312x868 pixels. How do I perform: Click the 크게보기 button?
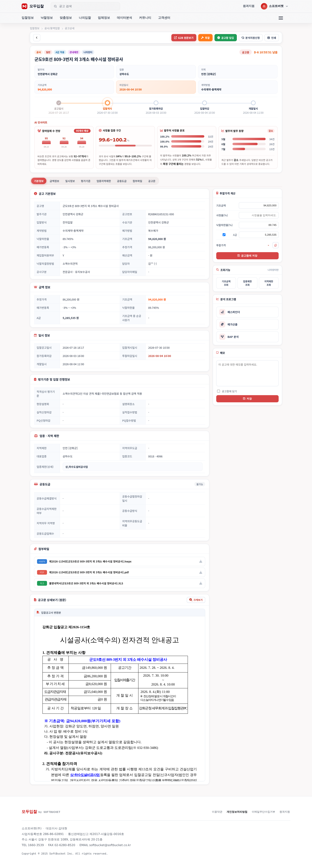pyautogui.click(x=196, y=600)
